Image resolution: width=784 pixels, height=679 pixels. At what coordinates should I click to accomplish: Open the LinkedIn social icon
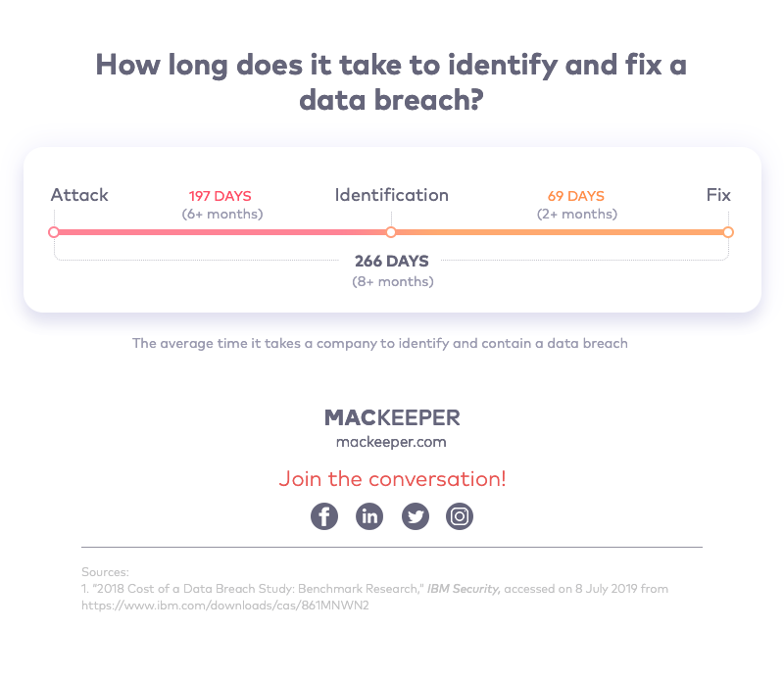[369, 516]
